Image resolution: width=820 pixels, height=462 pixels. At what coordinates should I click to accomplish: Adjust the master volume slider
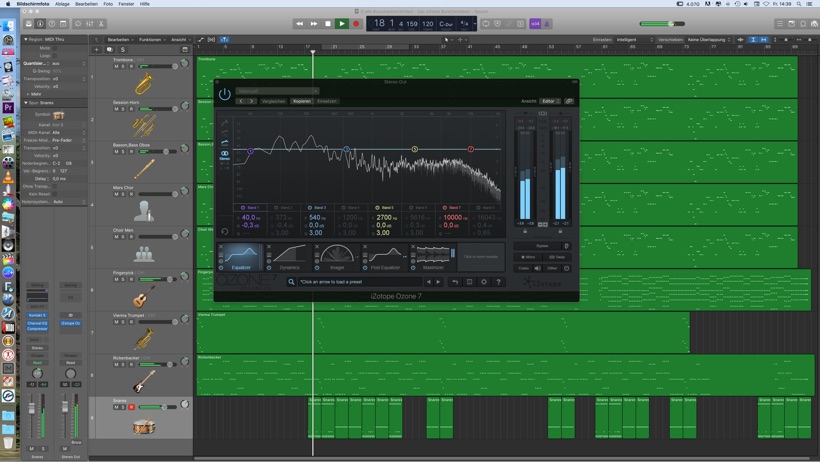pyautogui.click(x=662, y=24)
